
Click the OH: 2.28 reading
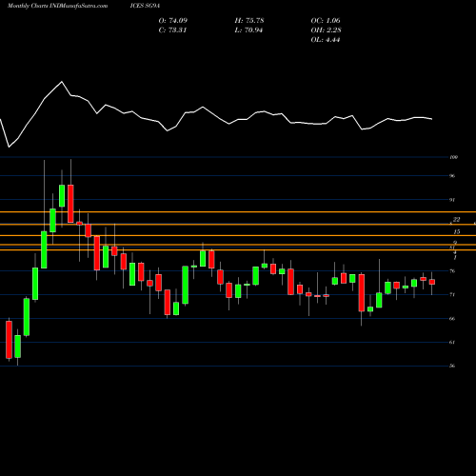pos(327,30)
